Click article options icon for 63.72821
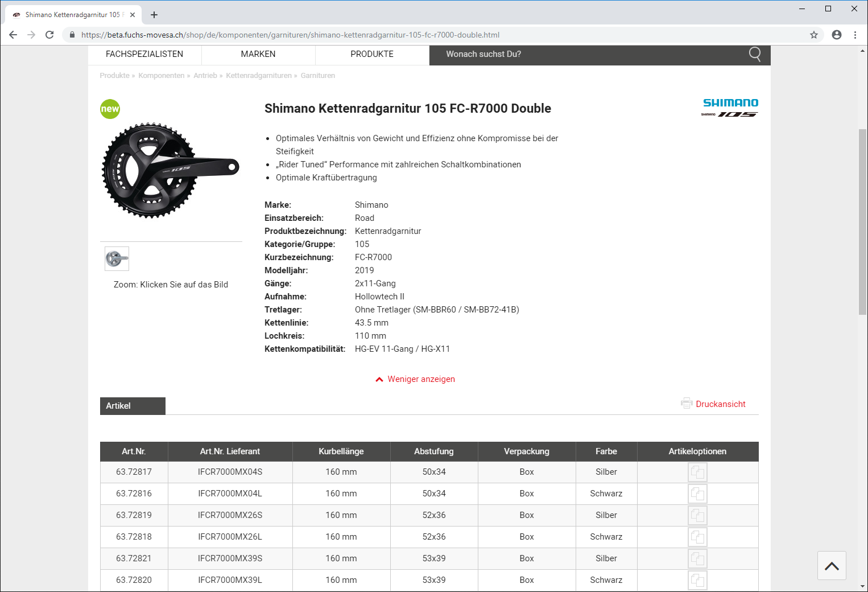 (x=697, y=558)
